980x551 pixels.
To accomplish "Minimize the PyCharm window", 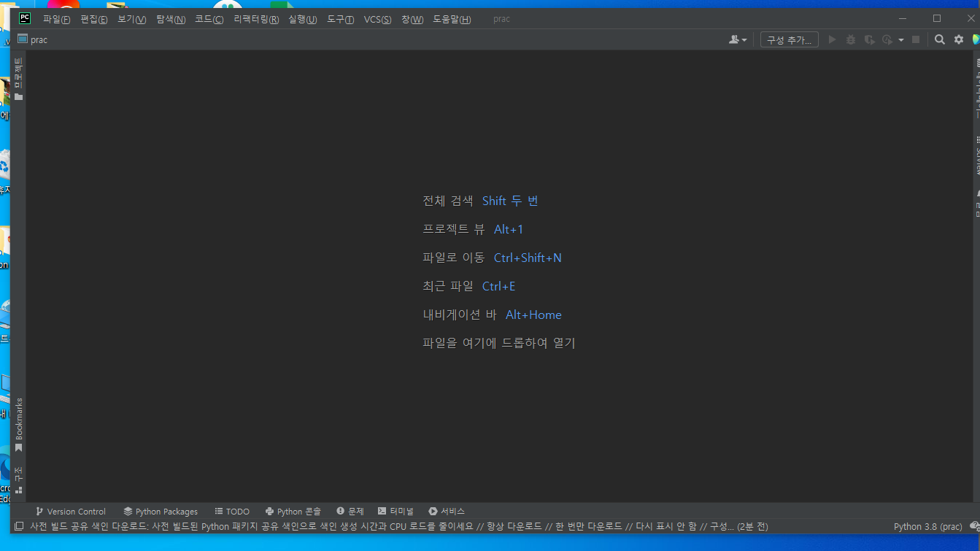I will coord(904,19).
